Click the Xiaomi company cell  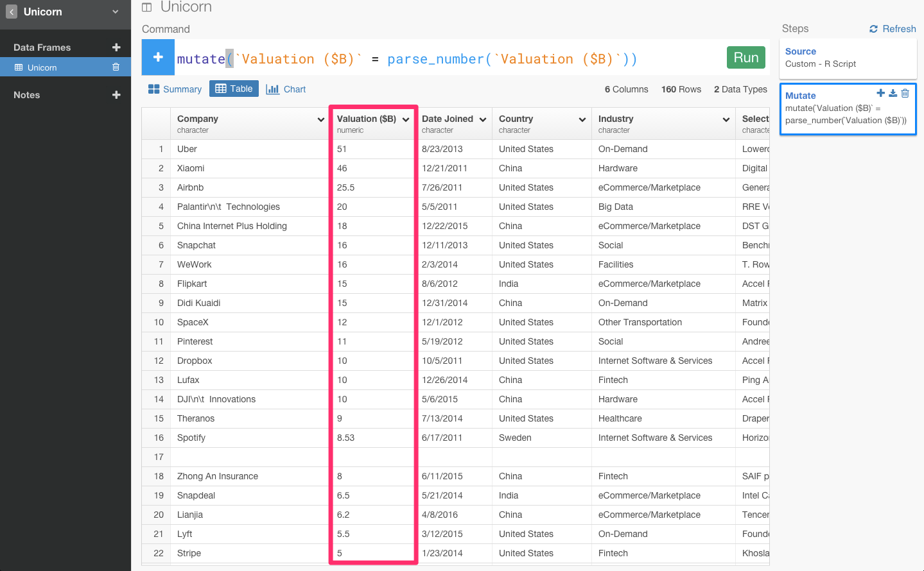tap(249, 168)
